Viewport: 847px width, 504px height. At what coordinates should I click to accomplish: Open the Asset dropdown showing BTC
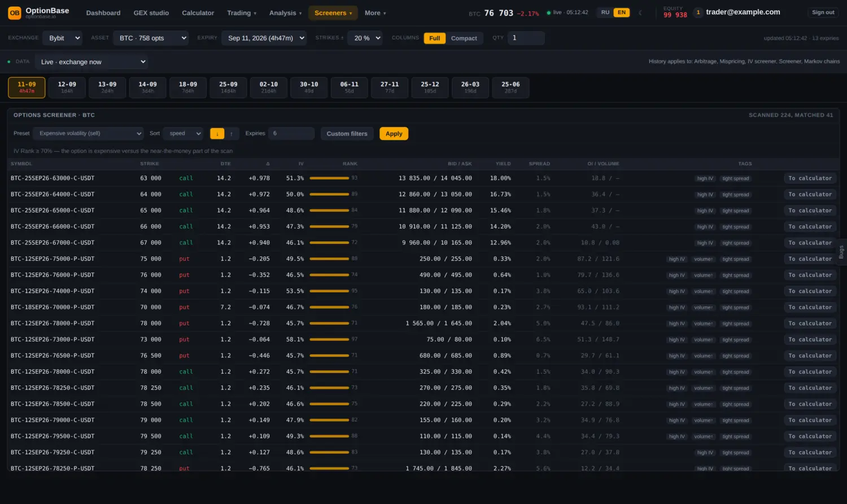151,38
